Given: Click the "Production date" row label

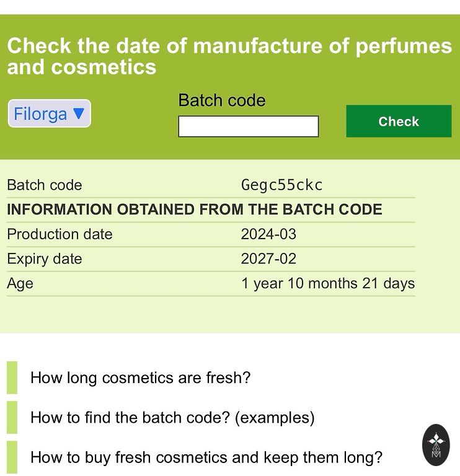Looking at the screenshot, I should pos(60,234).
